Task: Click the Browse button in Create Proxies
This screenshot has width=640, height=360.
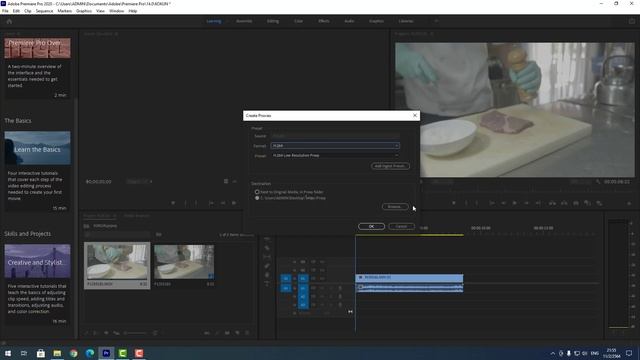Action: [395, 207]
